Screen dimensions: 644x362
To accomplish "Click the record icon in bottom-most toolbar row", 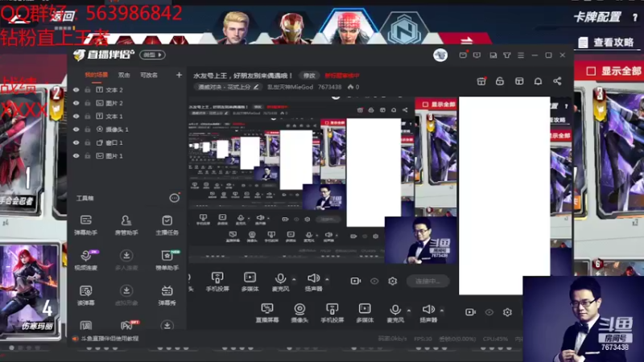I will pyautogui.click(x=470, y=312).
